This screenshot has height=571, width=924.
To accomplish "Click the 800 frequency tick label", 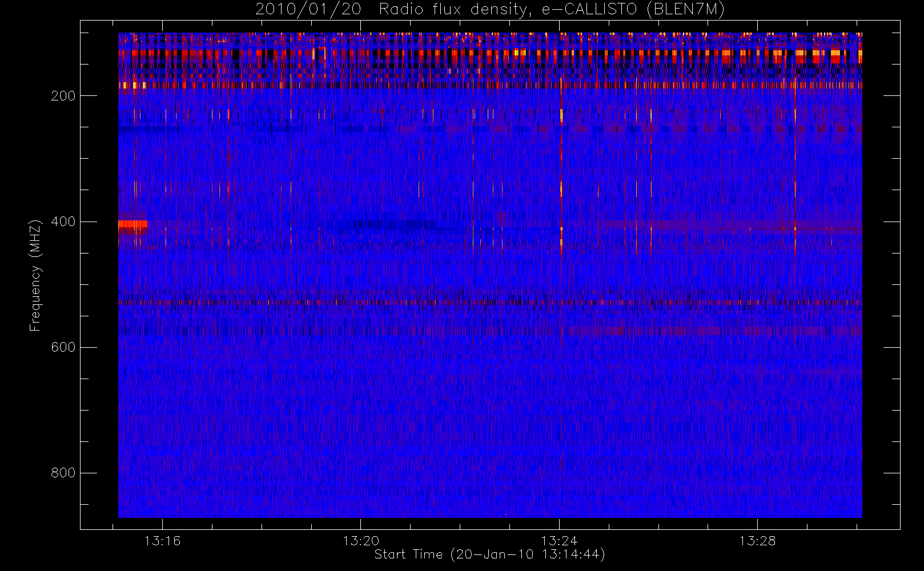I will click(63, 473).
